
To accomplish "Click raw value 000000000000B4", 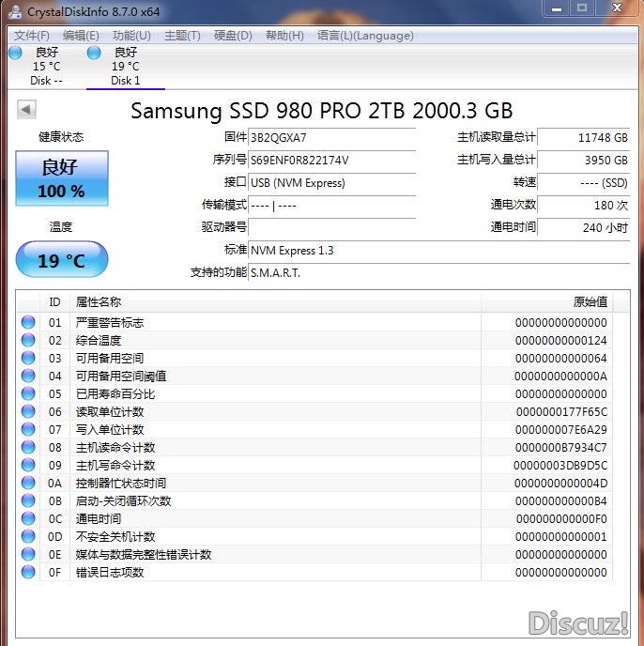I will click(561, 501).
